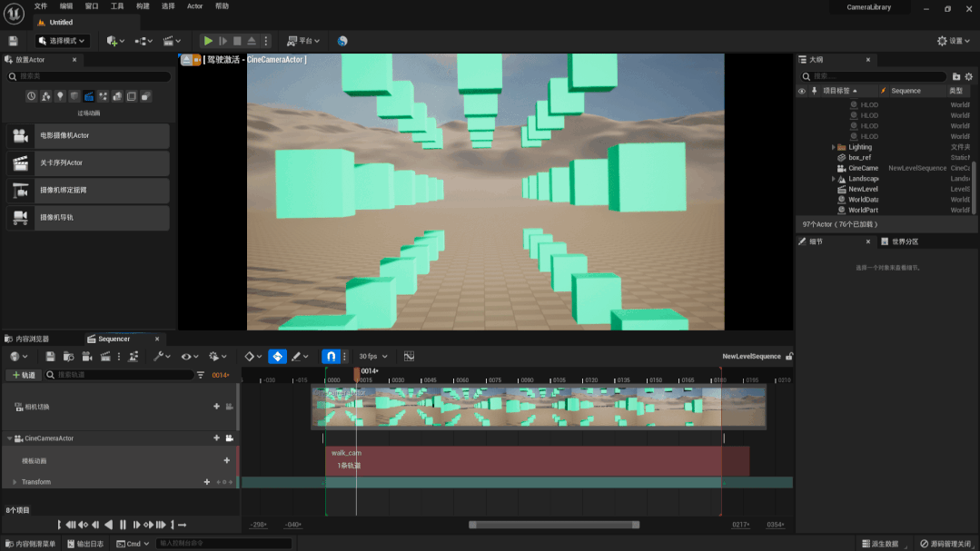This screenshot has height=551, width=980.
Task: Click camera icon on CineCameraActor track
Action: [x=229, y=438]
